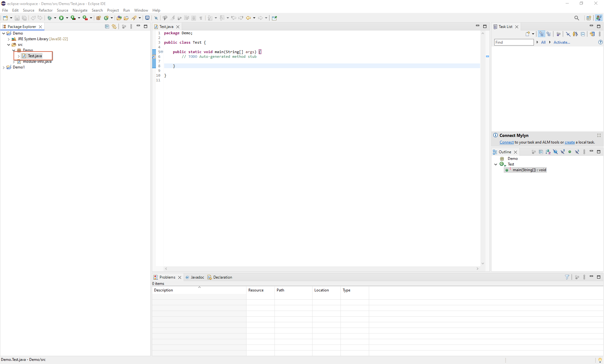
Task: Click the Activate... link in Task List
Action: [x=562, y=42]
